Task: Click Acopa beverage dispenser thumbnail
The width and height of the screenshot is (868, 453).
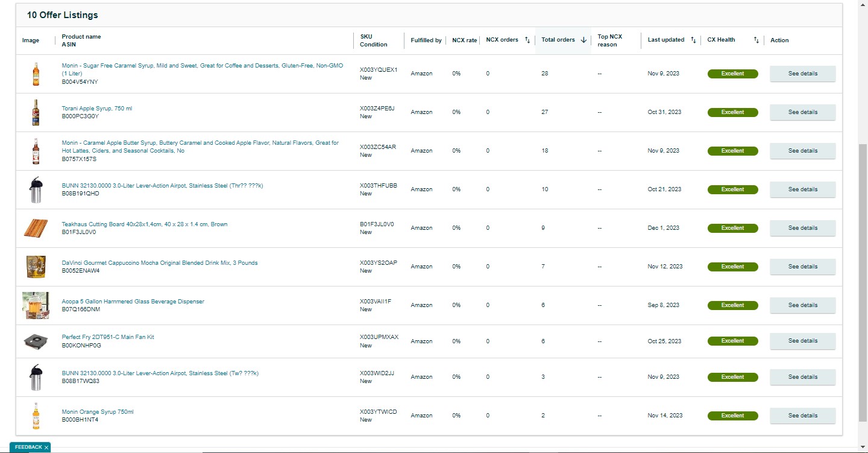Action: tap(36, 305)
